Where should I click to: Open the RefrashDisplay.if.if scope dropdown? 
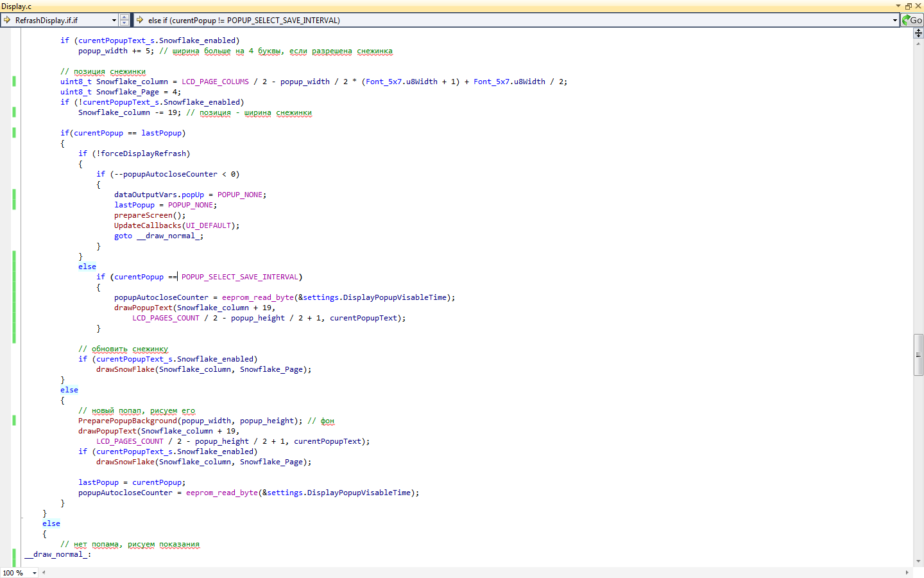(59, 20)
